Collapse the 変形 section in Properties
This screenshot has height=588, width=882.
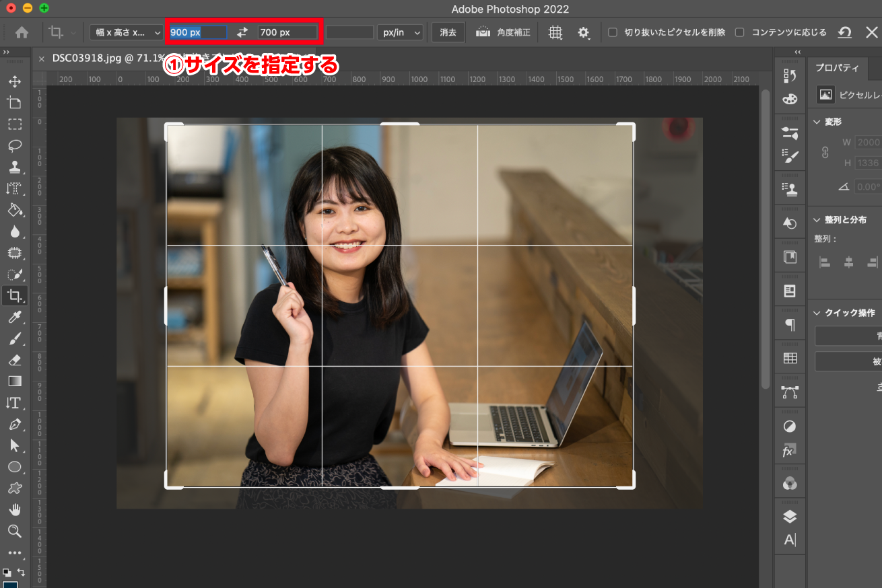pos(817,122)
